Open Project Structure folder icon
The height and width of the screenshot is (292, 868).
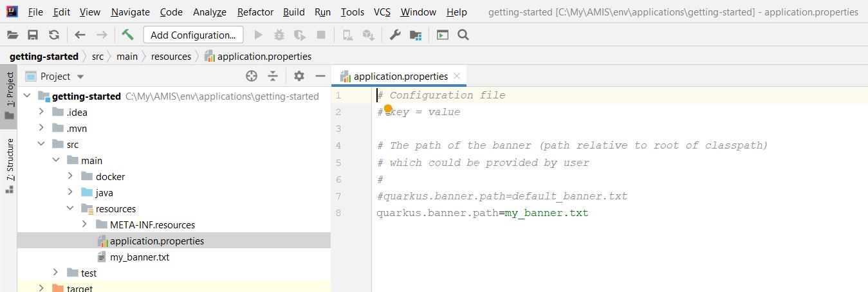click(x=416, y=35)
